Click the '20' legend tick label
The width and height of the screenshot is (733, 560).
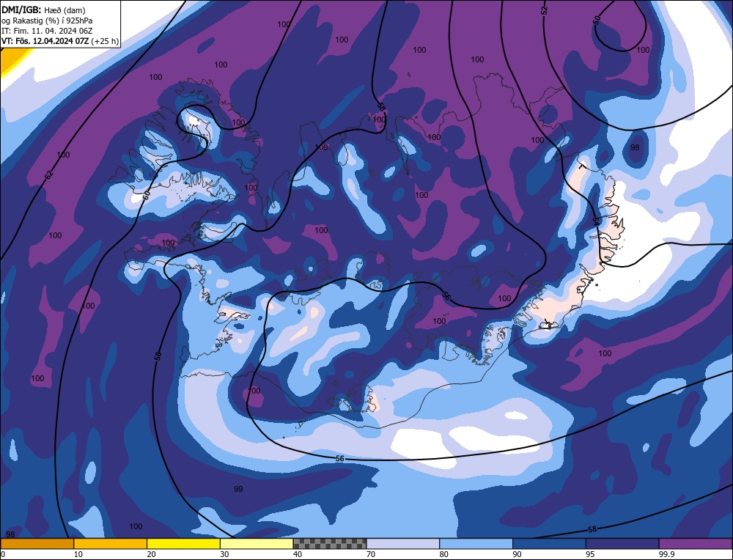point(152,554)
